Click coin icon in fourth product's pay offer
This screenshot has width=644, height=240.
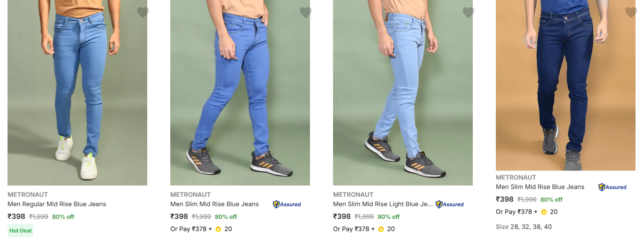tap(544, 212)
